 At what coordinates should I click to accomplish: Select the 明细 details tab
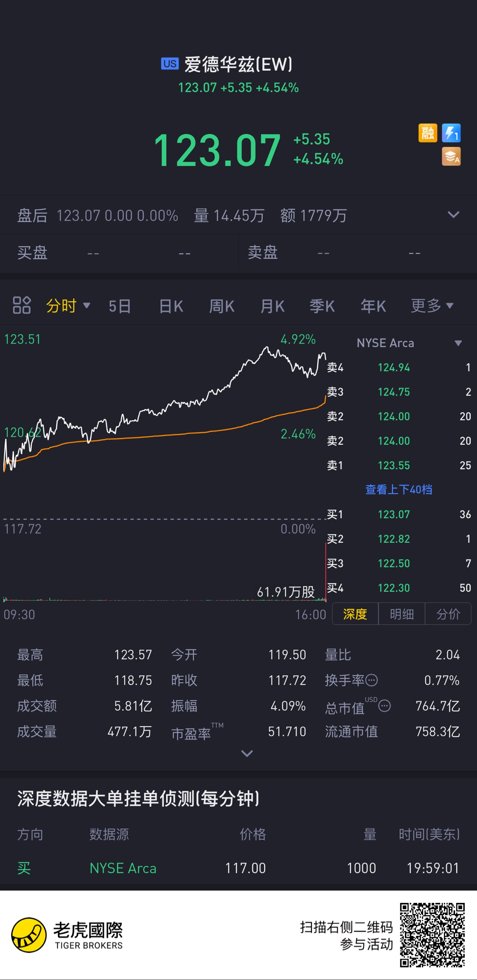point(402,614)
